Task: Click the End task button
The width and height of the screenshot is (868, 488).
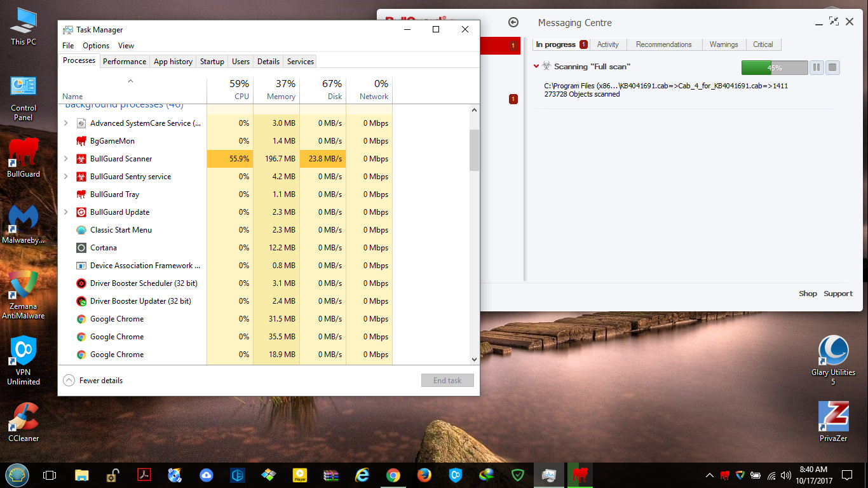Action: pos(447,381)
